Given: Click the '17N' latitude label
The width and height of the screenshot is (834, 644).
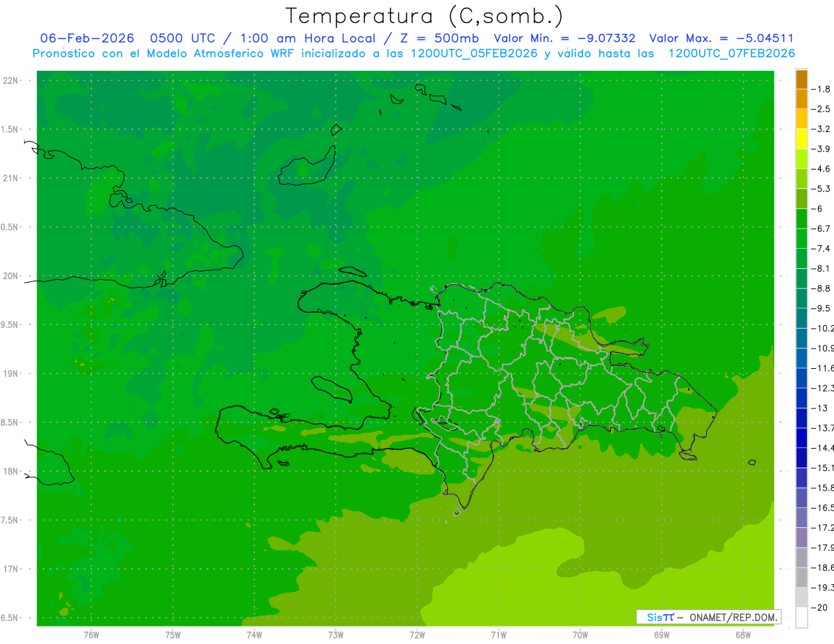Looking at the screenshot, I should point(12,570).
